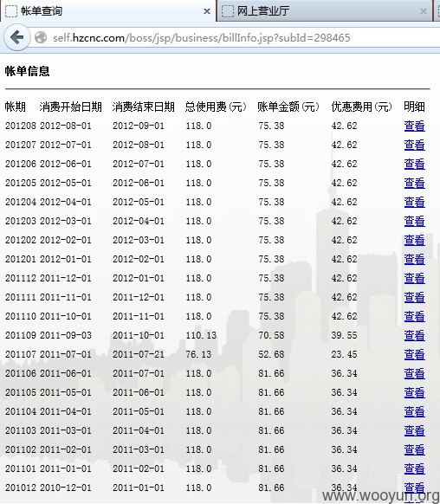View bill details for period 201203
This screenshot has height=504, width=440.
coord(414,221)
